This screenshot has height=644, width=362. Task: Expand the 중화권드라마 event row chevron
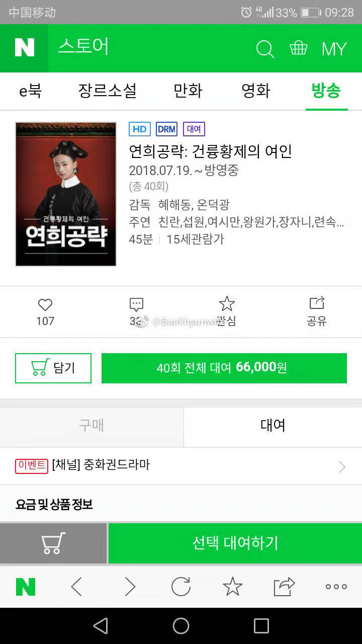click(342, 467)
